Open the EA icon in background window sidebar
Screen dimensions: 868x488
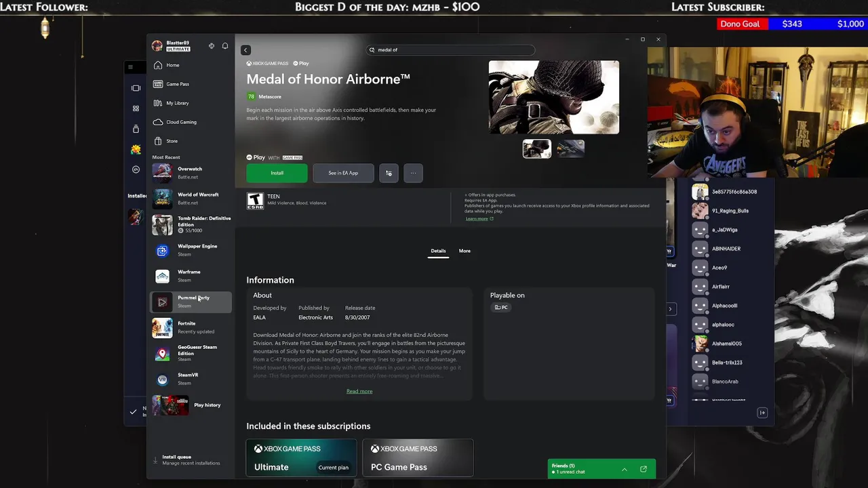tap(136, 169)
